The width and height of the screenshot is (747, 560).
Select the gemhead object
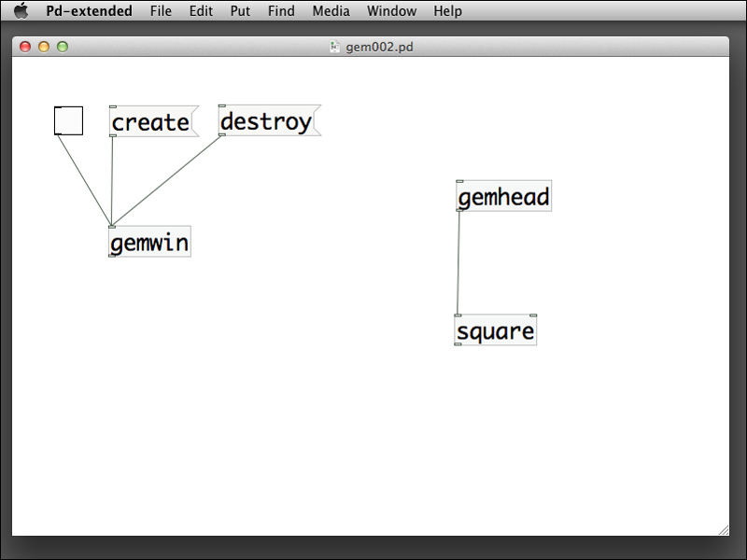click(502, 196)
